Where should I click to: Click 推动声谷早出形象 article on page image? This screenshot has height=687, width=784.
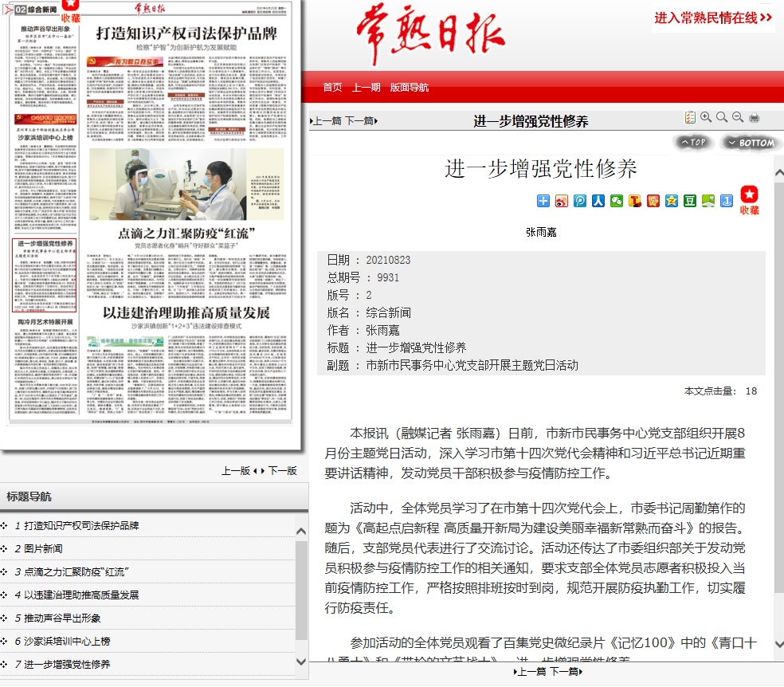tap(45, 65)
